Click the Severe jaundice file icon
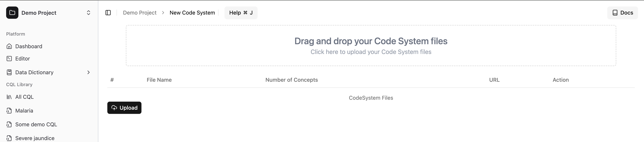 (9, 138)
